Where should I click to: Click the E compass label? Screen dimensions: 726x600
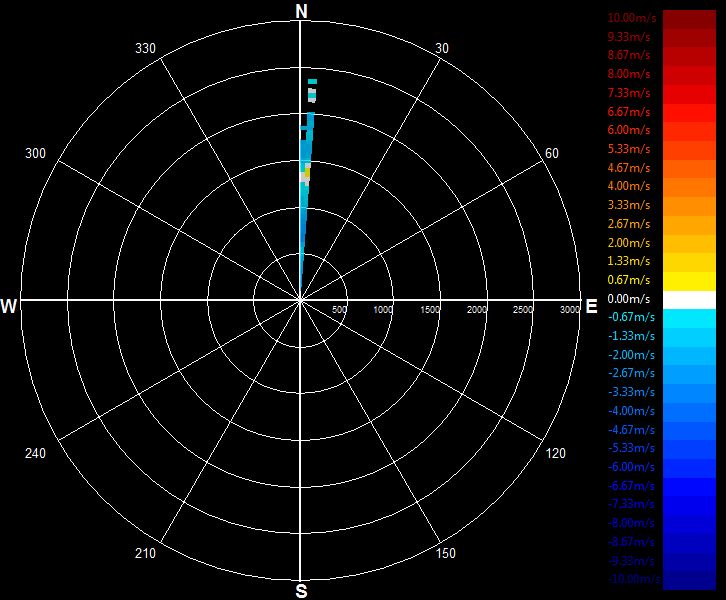(x=591, y=306)
